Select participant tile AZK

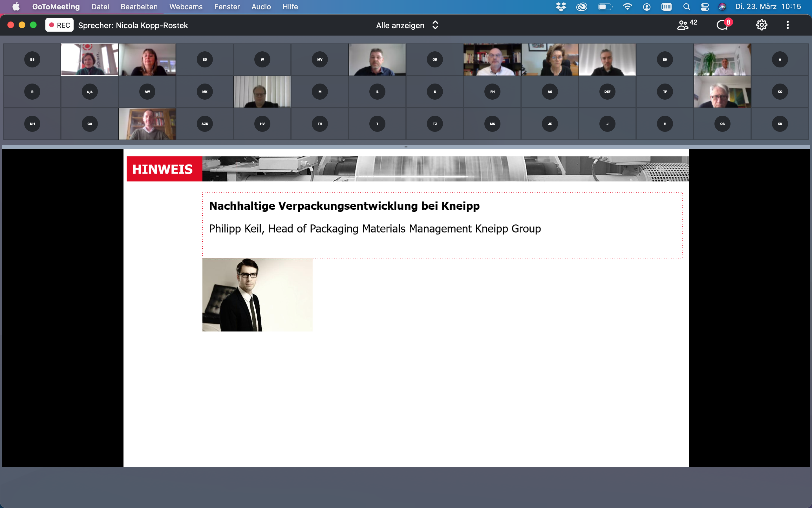[205, 124]
